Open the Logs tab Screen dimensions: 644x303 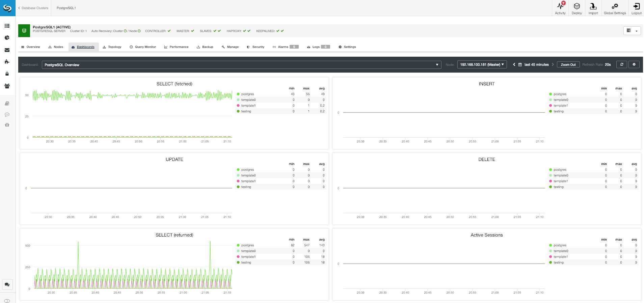[x=318, y=47]
